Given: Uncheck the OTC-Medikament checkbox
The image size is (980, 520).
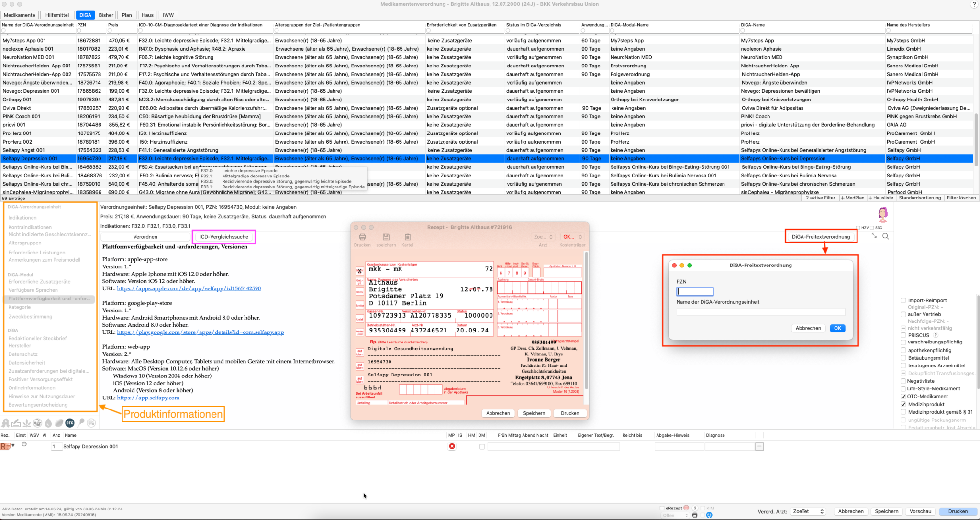Looking at the screenshot, I should click(903, 397).
